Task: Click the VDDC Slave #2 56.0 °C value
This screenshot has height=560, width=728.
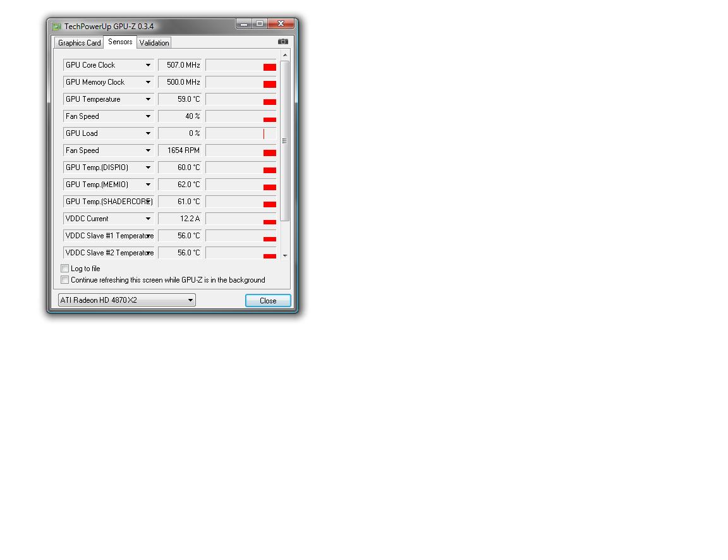Action: coord(179,253)
